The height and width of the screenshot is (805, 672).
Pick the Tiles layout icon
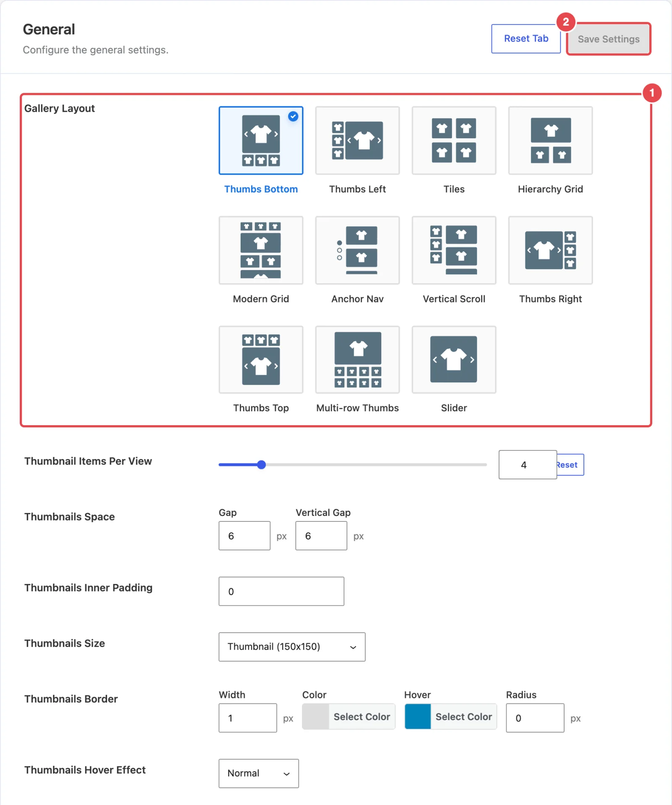point(454,140)
